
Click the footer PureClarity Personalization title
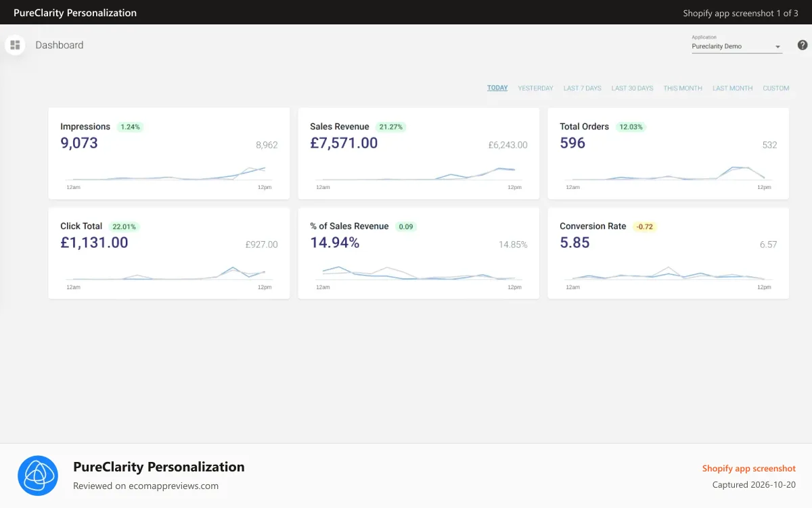[159, 467]
